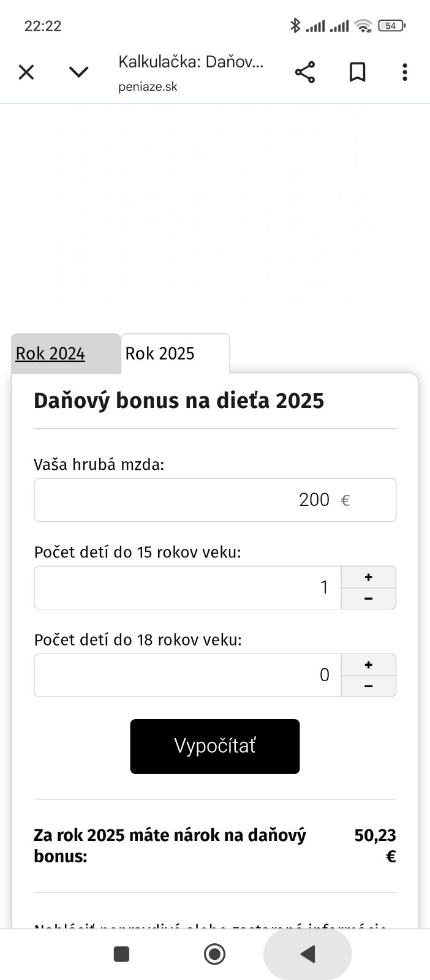Open the three-dot overflow menu
Image resolution: width=430 pixels, height=980 pixels.
[x=404, y=72]
